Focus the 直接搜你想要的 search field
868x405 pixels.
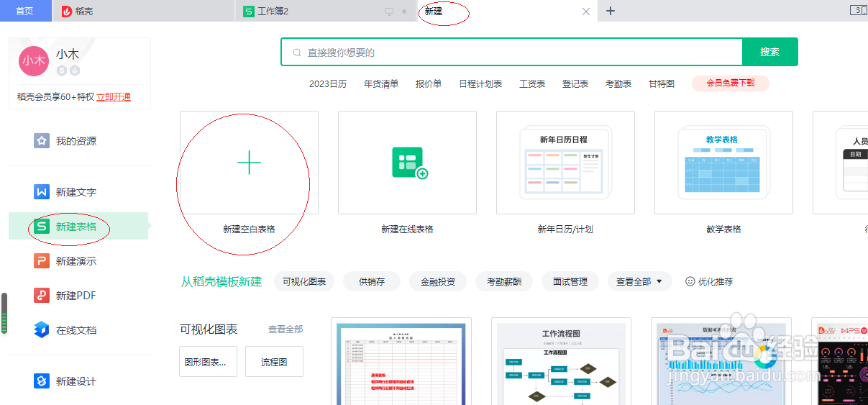click(512, 52)
